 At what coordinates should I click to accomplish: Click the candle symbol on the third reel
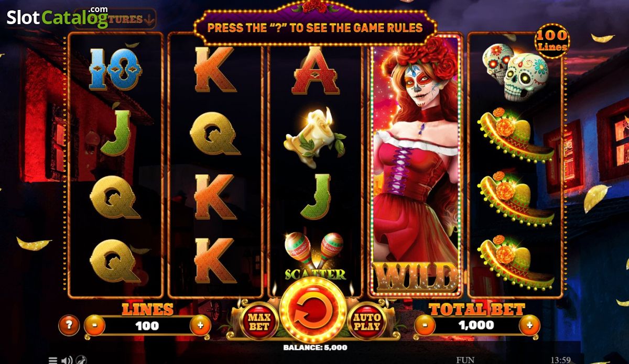314,134
